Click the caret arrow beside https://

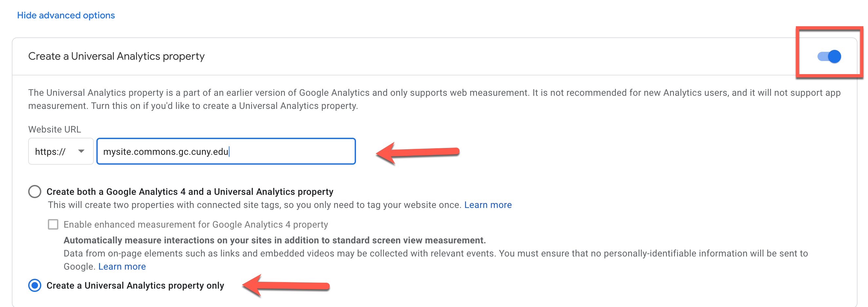(81, 151)
